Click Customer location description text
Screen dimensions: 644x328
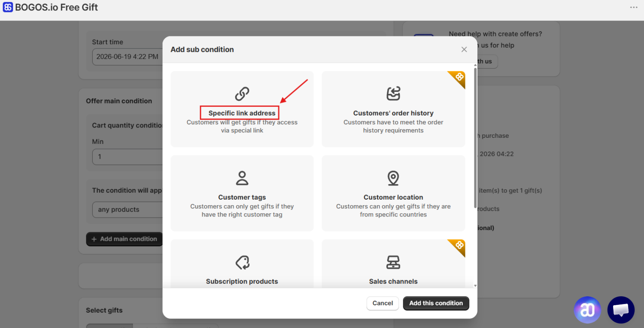pos(393,210)
